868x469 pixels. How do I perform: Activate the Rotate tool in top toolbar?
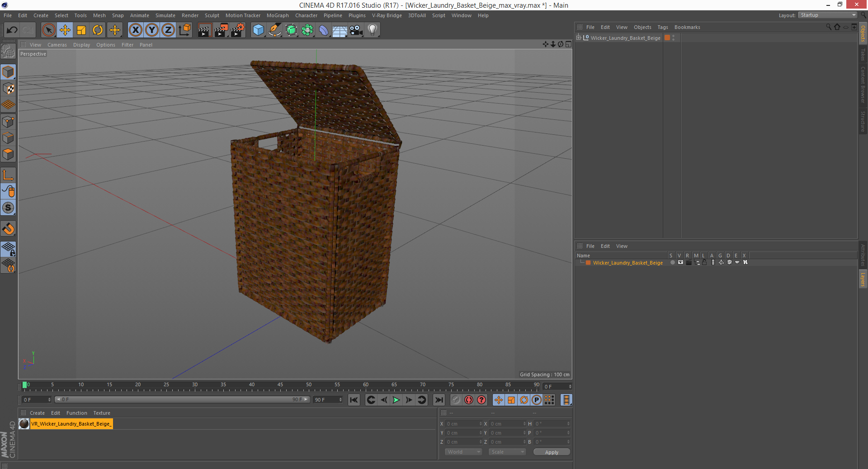pos(98,30)
